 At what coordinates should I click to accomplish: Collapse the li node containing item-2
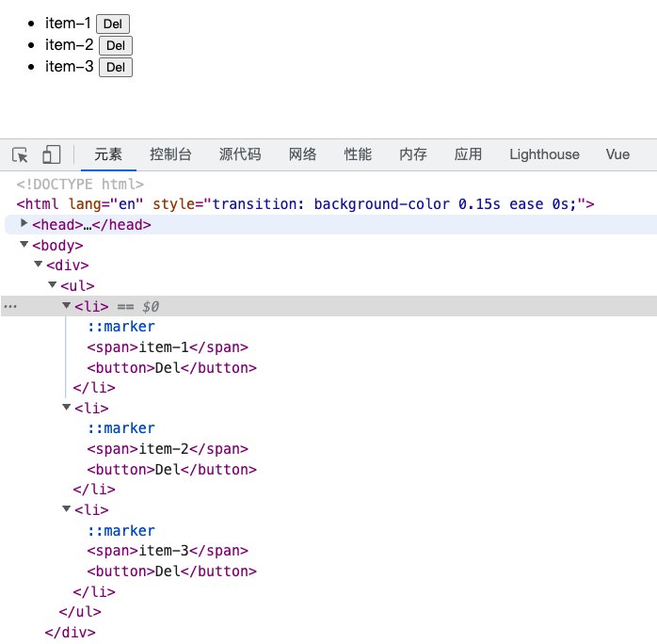pos(66,407)
